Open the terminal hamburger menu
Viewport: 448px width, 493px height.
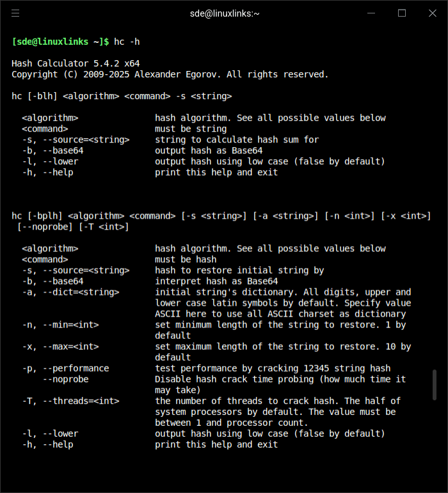pyautogui.click(x=15, y=13)
